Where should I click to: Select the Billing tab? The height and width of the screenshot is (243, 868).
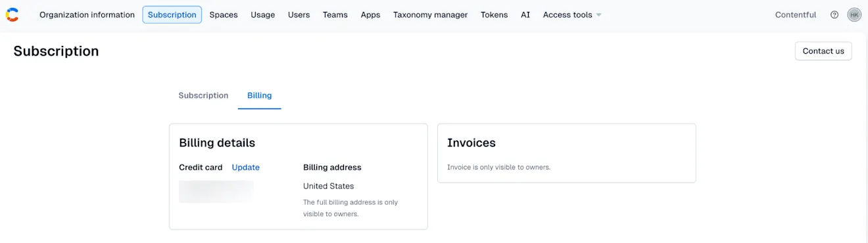pos(260,95)
